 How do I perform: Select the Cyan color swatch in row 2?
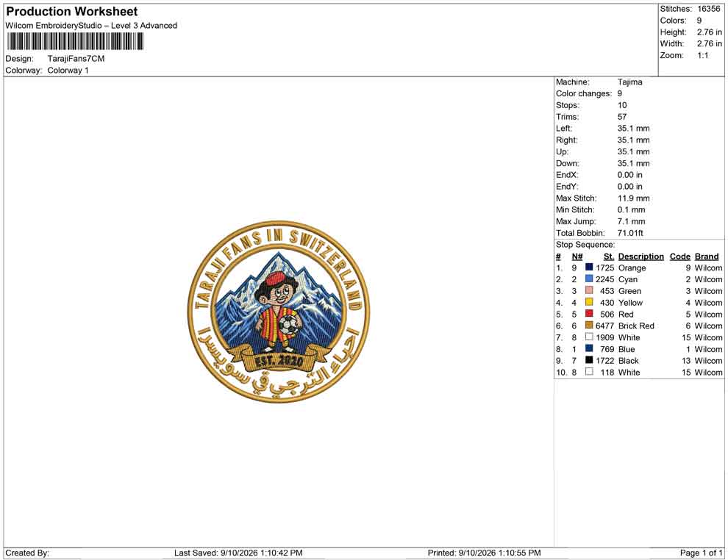point(589,279)
